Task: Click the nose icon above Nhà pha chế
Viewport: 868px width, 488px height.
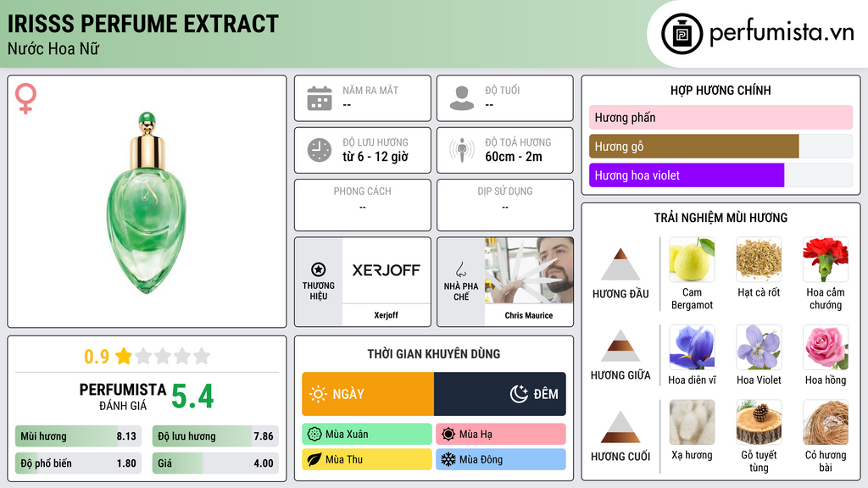Action: pos(460,269)
